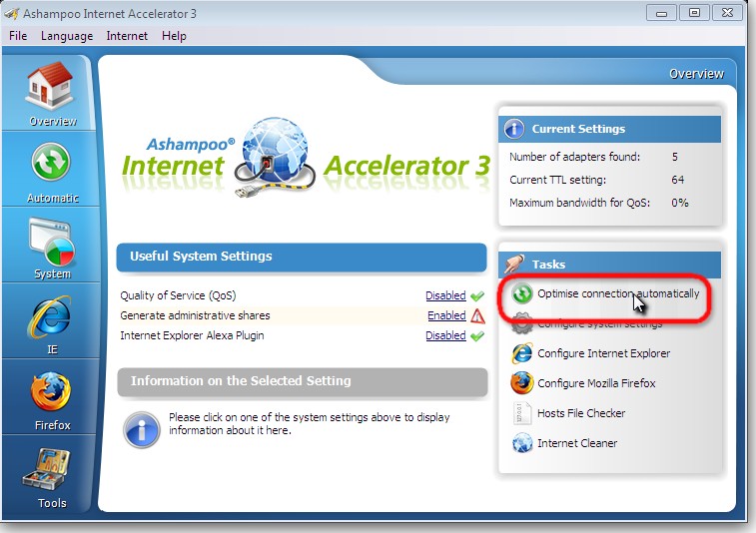Open the Overview house icon in sidebar

(50, 85)
